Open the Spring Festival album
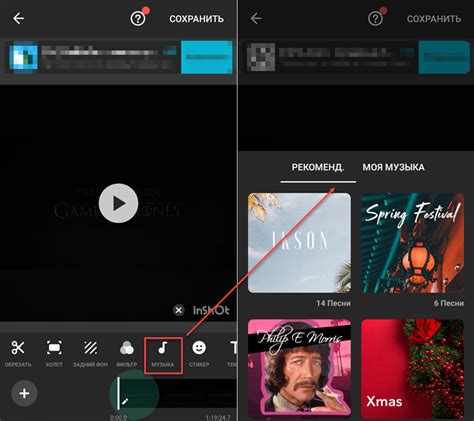Image resolution: width=474 pixels, height=421 pixels. (x=412, y=243)
